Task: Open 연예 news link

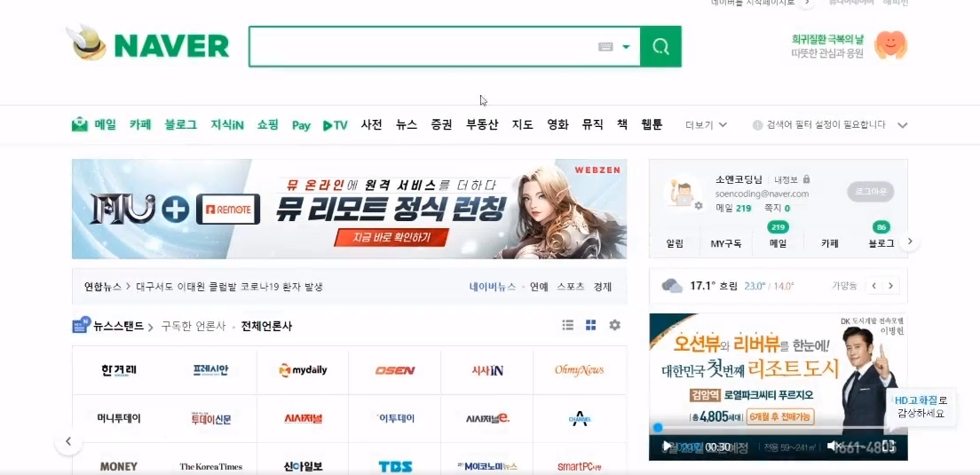Action: [539, 287]
